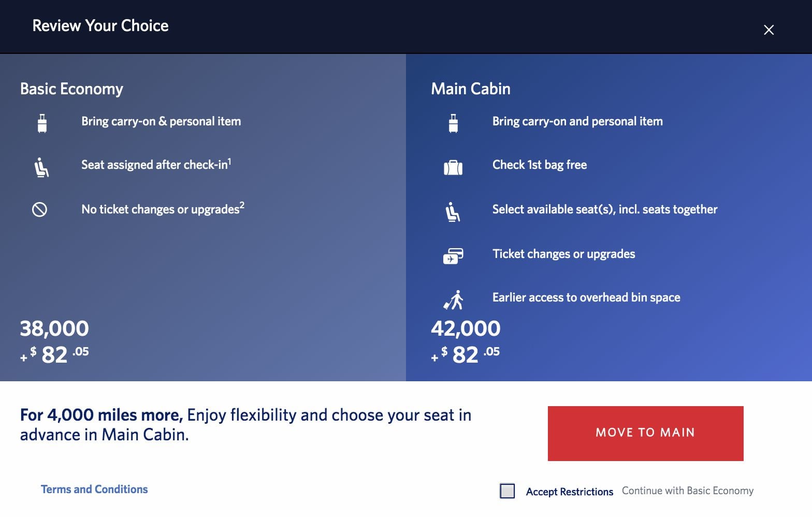
Task: Click the 42,000 miles price in Main Cabin
Action: coord(466,328)
